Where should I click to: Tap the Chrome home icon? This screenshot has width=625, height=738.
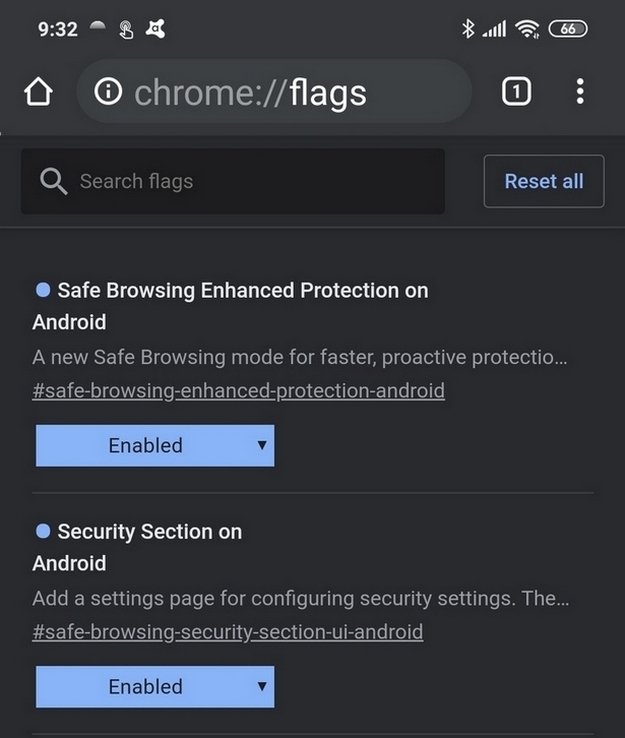[38, 92]
